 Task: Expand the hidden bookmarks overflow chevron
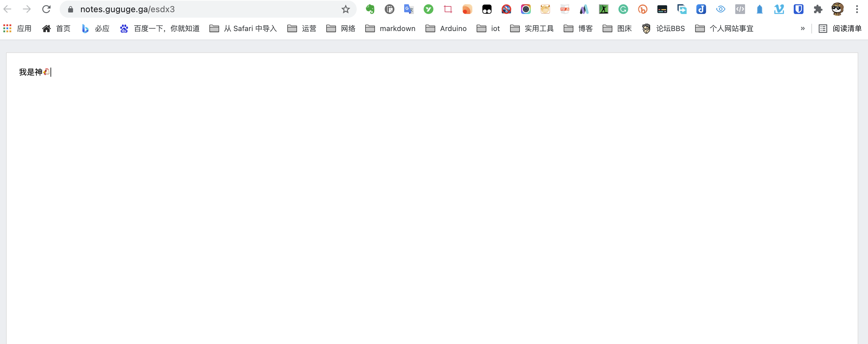pos(803,29)
